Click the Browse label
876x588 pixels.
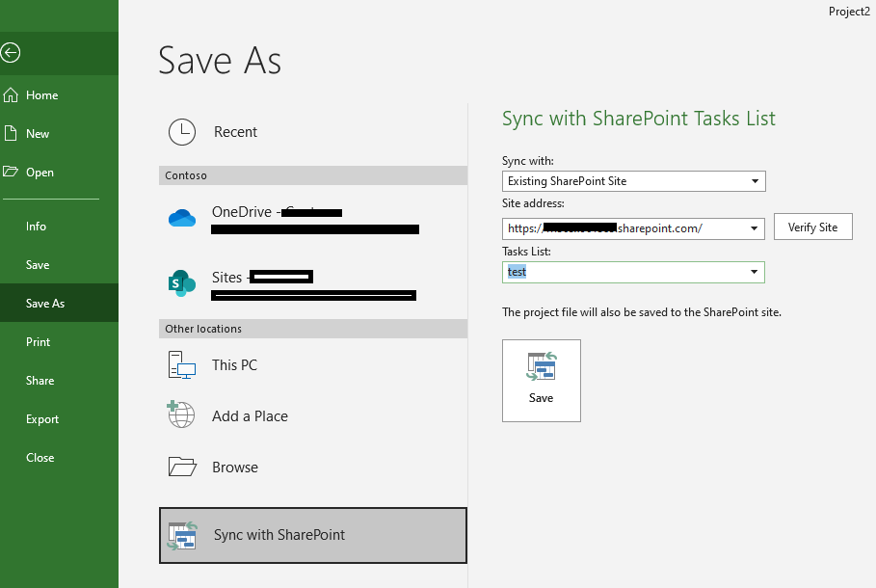(234, 468)
